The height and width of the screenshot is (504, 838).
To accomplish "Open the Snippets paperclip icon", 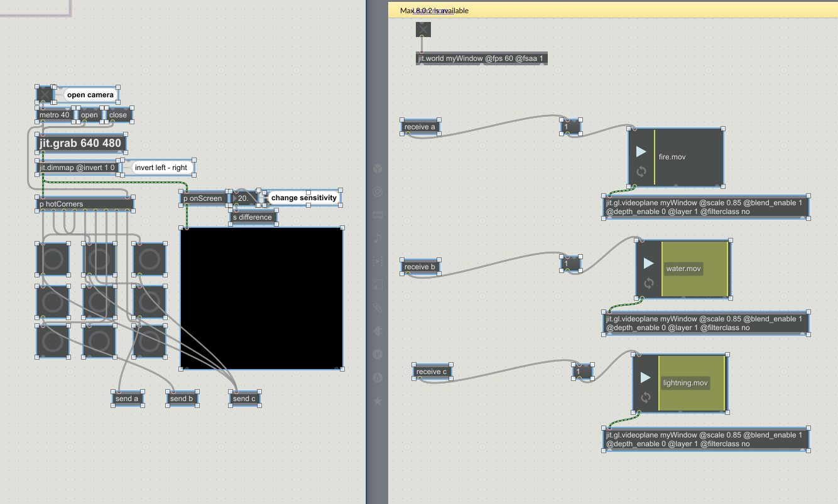I will [x=378, y=308].
